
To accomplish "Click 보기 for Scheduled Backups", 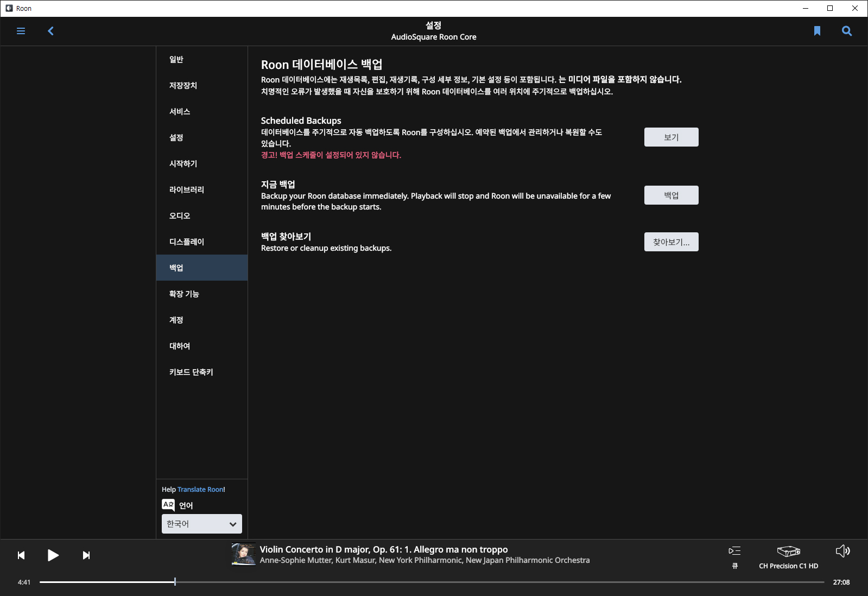I will (x=671, y=137).
